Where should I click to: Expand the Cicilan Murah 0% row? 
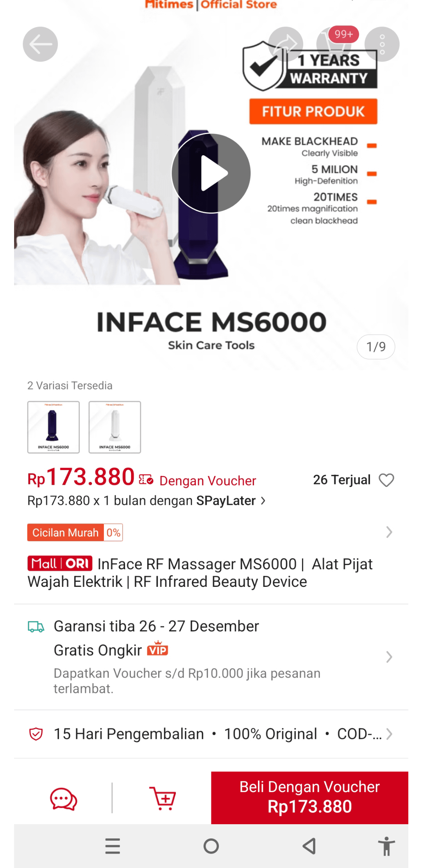211,532
